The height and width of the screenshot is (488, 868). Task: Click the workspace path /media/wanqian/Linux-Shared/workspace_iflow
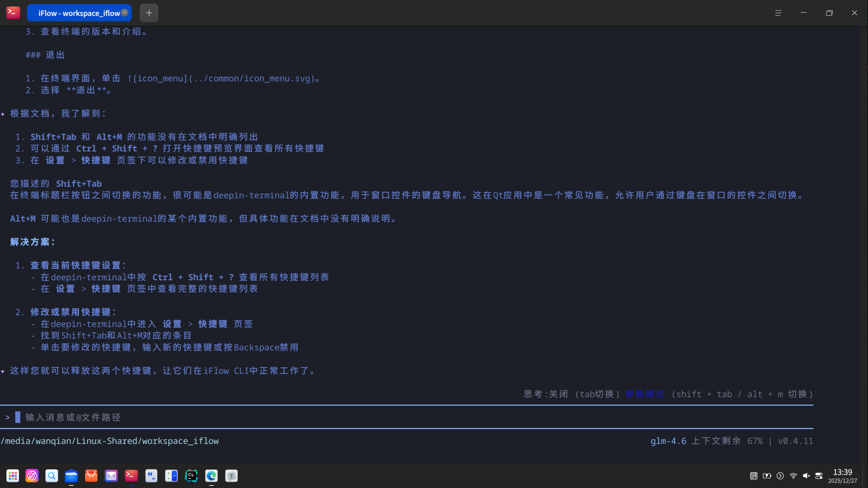point(110,441)
